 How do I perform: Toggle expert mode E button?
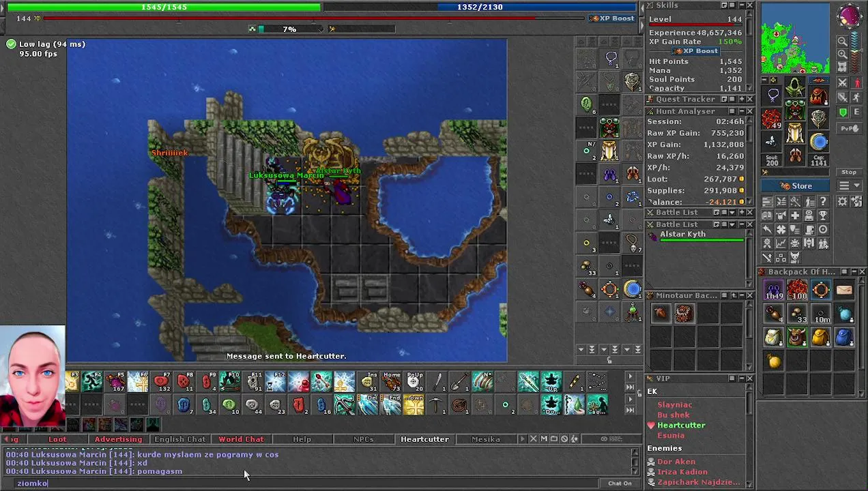856,113
